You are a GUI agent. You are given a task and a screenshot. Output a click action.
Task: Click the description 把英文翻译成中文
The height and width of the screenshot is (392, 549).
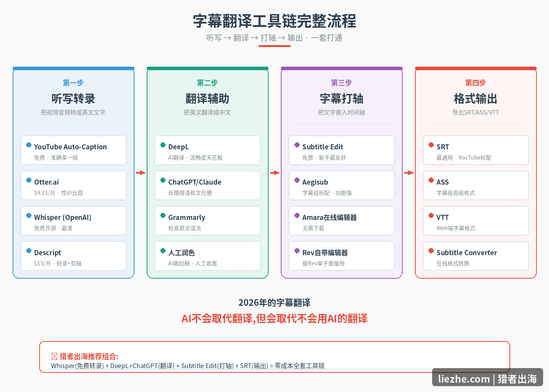(207, 113)
